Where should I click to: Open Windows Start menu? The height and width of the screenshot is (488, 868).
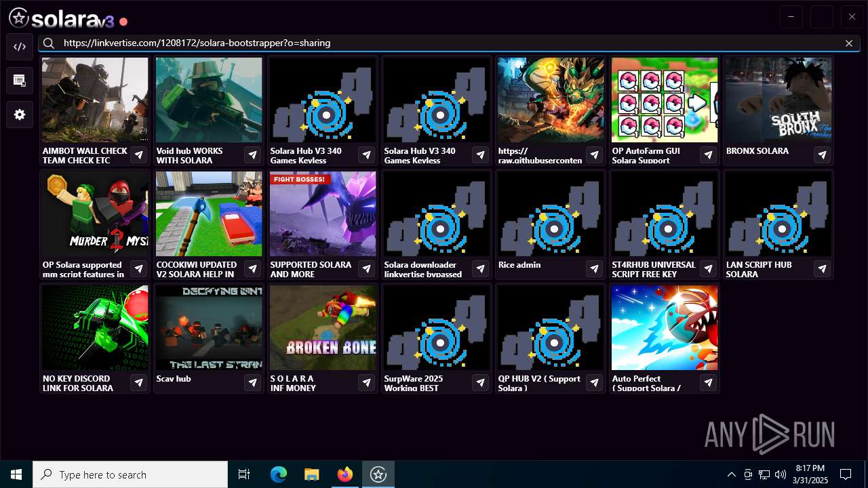coord(16,474)
